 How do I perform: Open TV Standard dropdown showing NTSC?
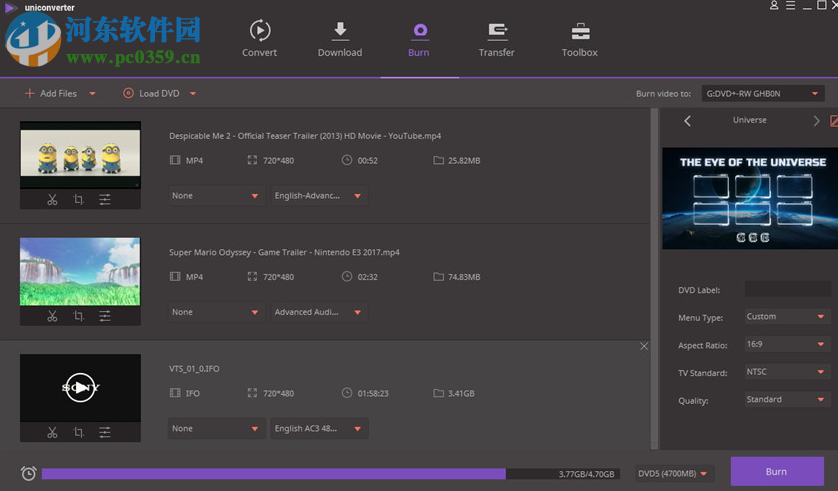pyautogui.click(x=787, y=372)
